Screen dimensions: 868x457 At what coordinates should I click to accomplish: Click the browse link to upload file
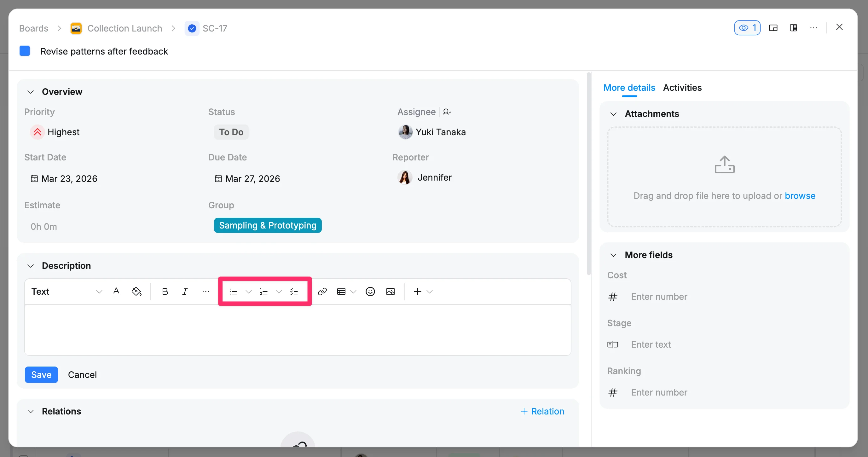point(800,196)
